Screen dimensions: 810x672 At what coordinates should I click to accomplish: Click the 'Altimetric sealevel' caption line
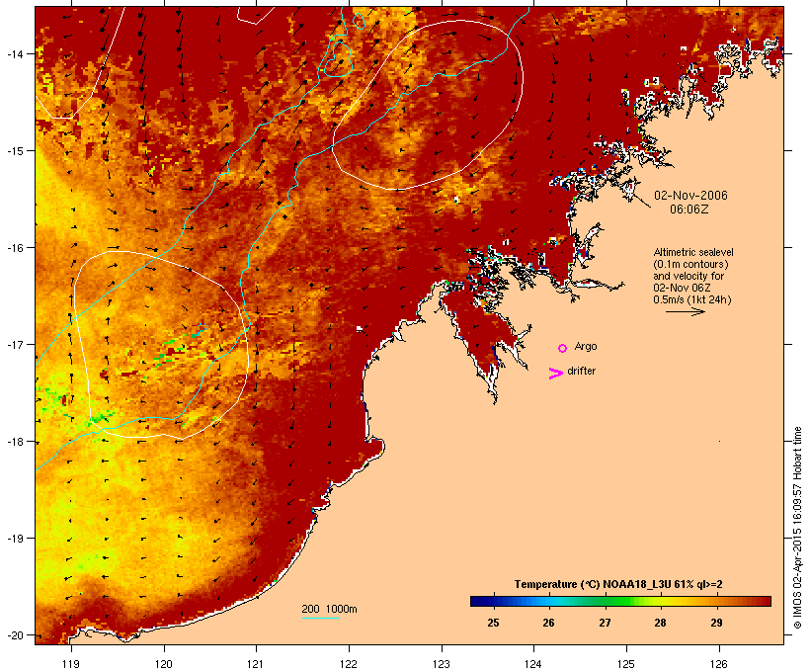click(693, 252)
